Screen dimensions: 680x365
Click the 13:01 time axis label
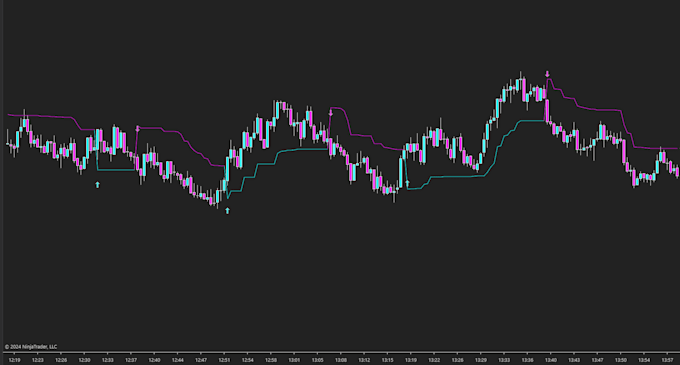pos(294,360)
